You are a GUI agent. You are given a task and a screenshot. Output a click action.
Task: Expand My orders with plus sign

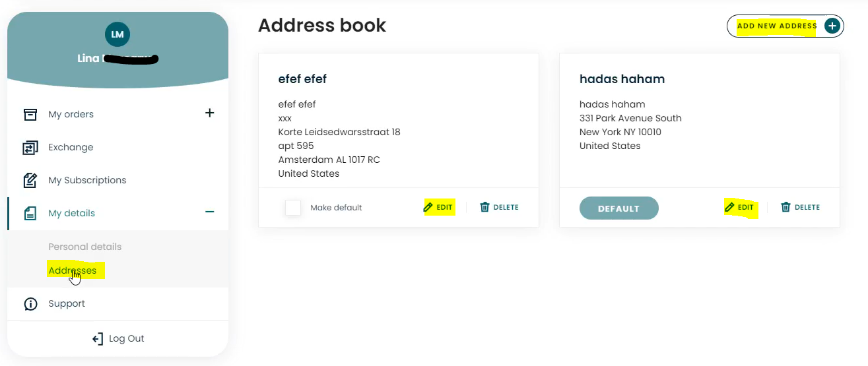point(210,113)
